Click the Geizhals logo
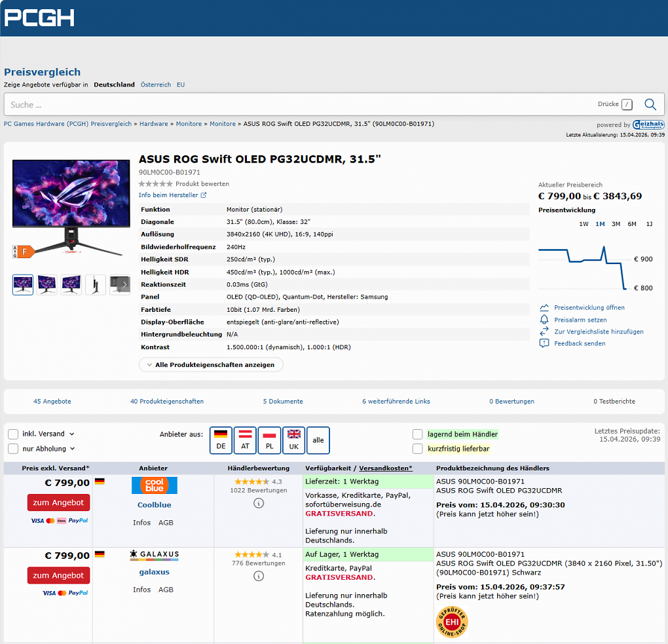This screenshot has width=668, height=644. point(648,124)
